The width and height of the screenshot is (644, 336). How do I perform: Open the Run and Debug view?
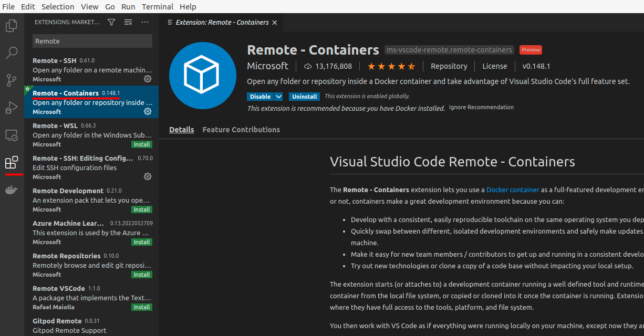[11, 108]
